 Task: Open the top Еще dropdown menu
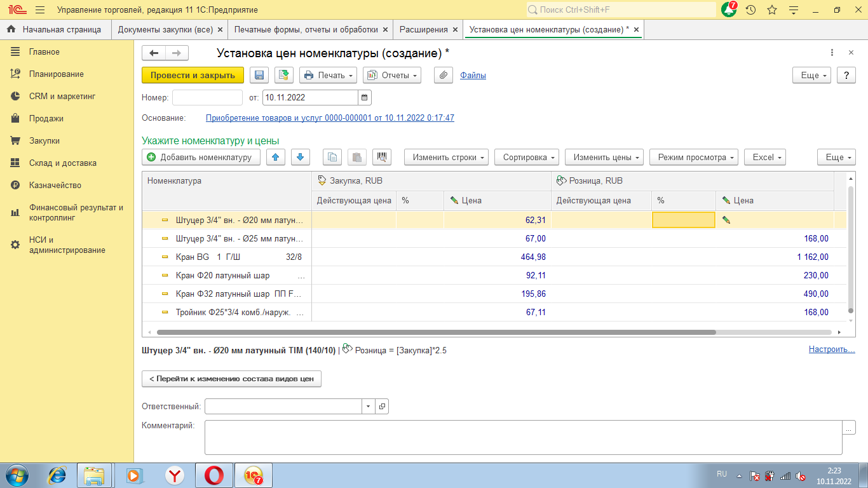[811, 75]
